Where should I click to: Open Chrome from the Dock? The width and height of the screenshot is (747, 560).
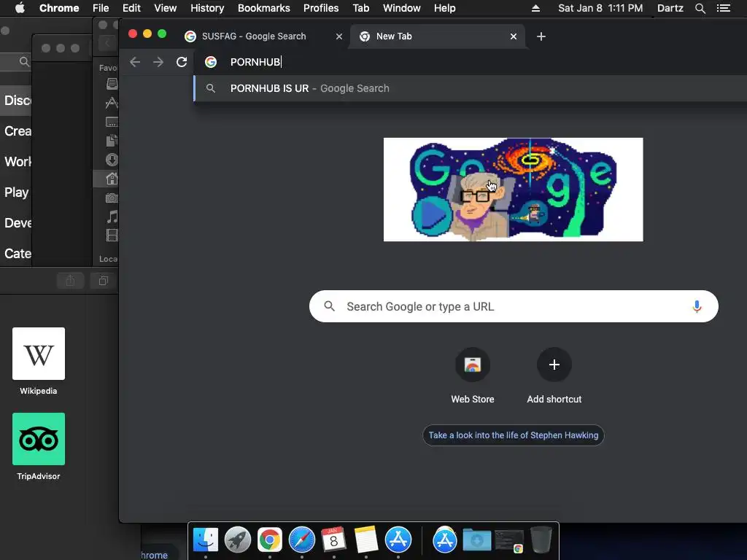pyautogui.click(x=270, y=540)
